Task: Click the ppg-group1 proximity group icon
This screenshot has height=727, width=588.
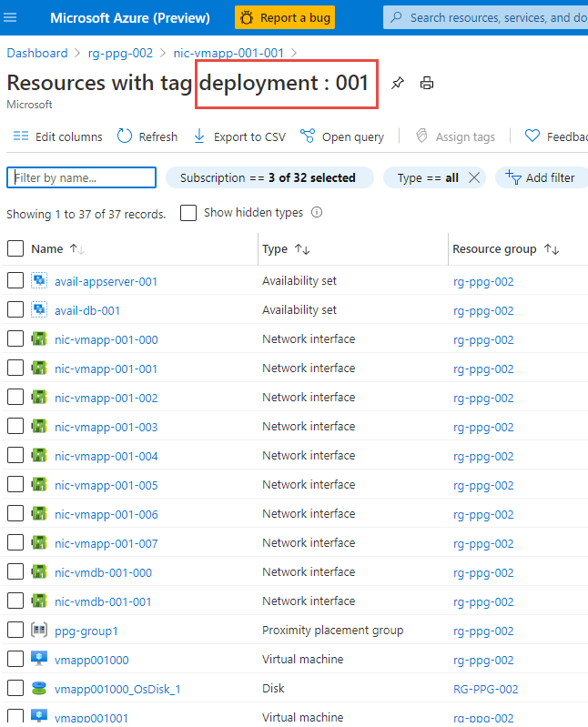Action: (39, 631)
